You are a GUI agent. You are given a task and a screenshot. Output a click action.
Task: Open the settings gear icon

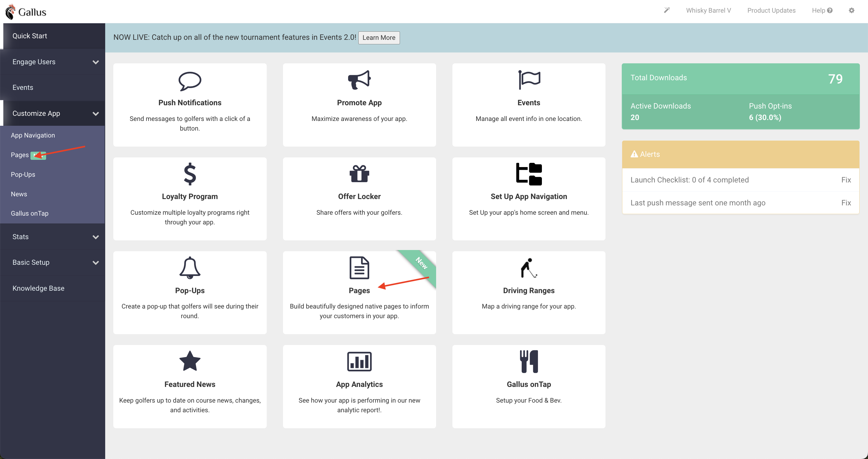[851, 11]
